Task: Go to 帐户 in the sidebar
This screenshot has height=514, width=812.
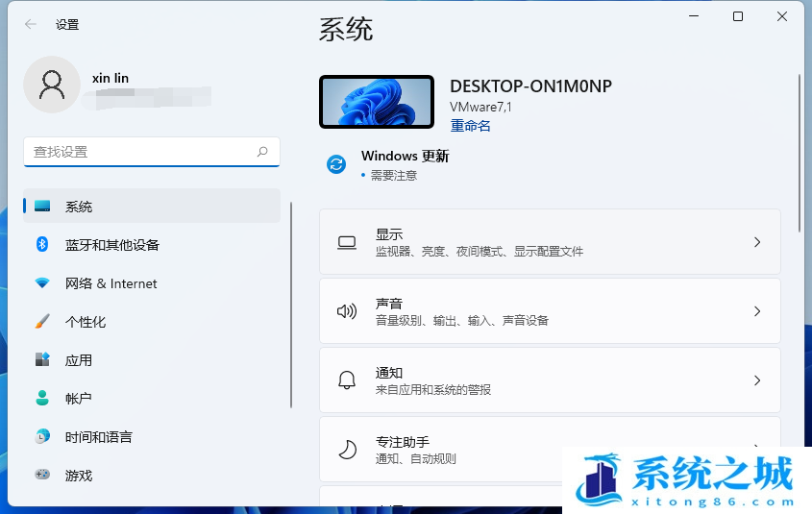Action: click(79, 399)
